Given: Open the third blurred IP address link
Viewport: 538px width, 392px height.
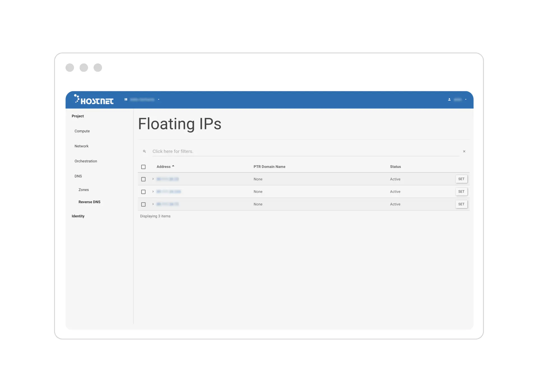Looking at the screenshot, I should pos(168,204).
